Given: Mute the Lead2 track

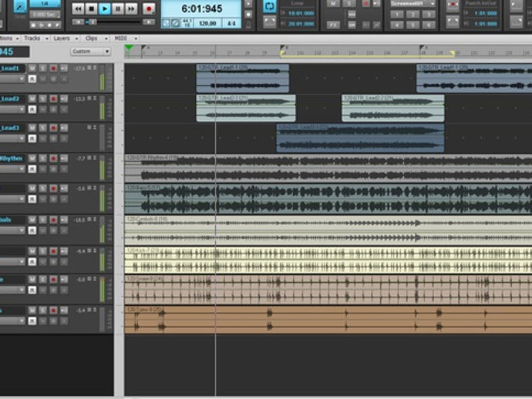Looking at the screenshot, I should coord(32,99).
